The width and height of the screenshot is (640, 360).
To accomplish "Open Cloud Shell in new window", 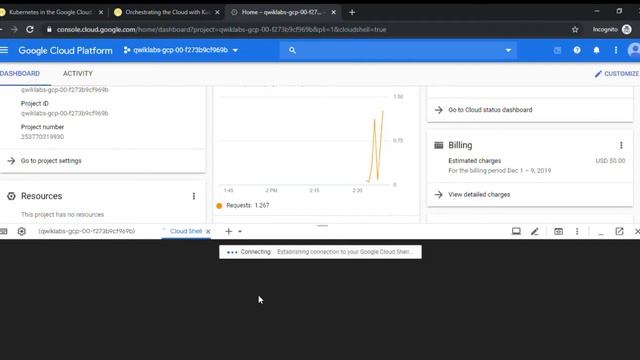I will 620,231.
